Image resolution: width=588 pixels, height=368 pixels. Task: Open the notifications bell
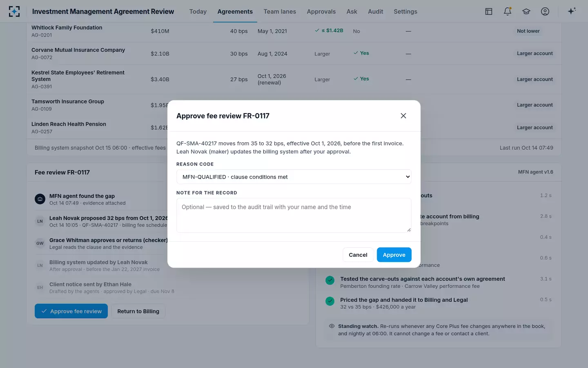[508, 11]
